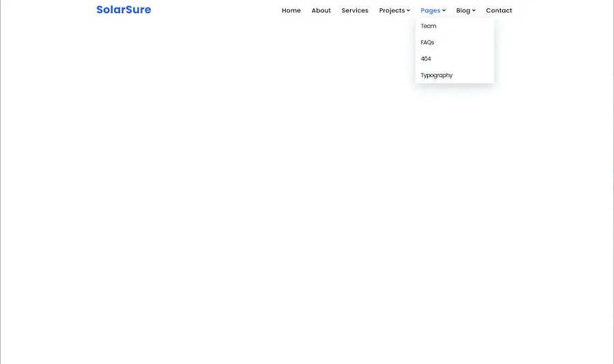The width and height of the screenshot is (614, 364).
Task: Select FAQs from Pages submenu
Action: point(454,42)
